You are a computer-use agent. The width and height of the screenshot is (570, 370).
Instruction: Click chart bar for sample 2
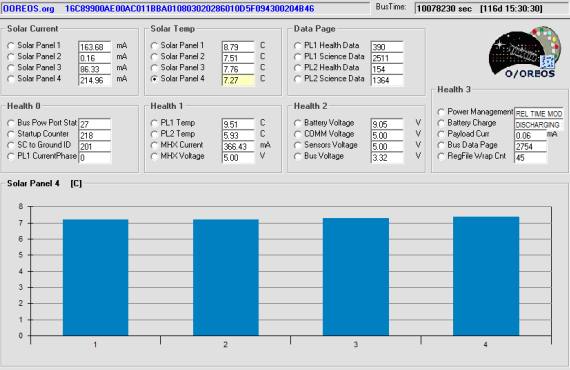(x=226, y=277)
